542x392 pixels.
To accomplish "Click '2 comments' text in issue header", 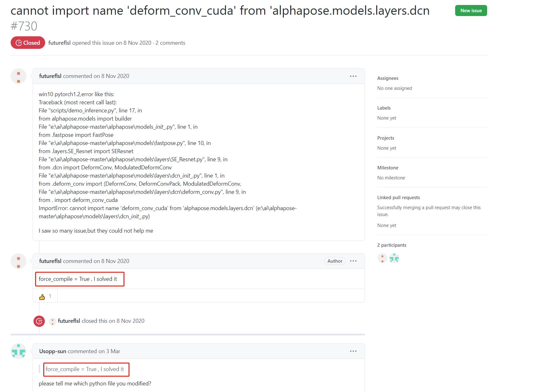I will tap(170, 43).
